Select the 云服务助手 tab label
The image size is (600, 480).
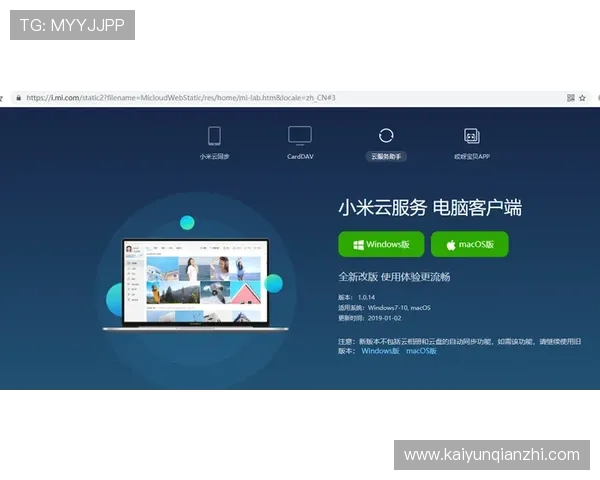[386, 157]
